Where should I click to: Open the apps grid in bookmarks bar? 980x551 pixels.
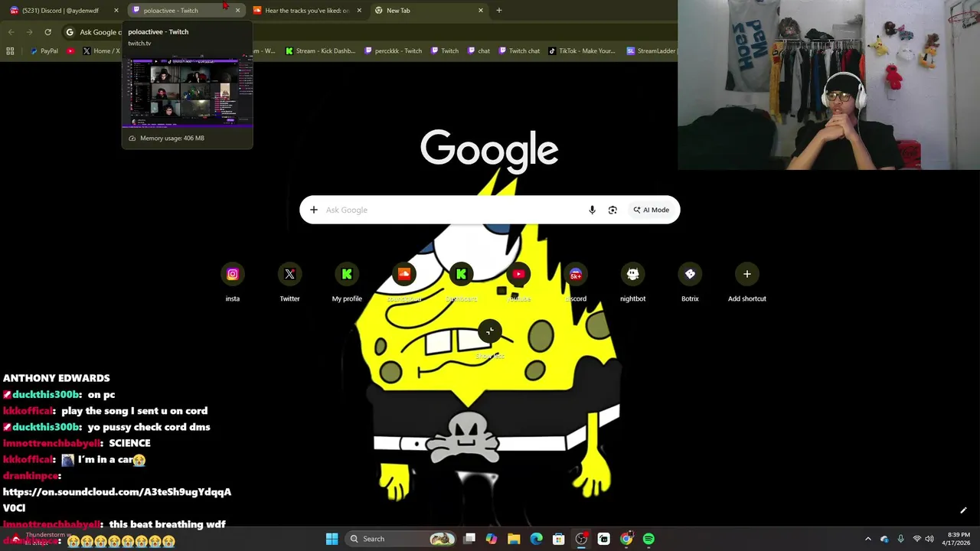[x=10, y=51]
